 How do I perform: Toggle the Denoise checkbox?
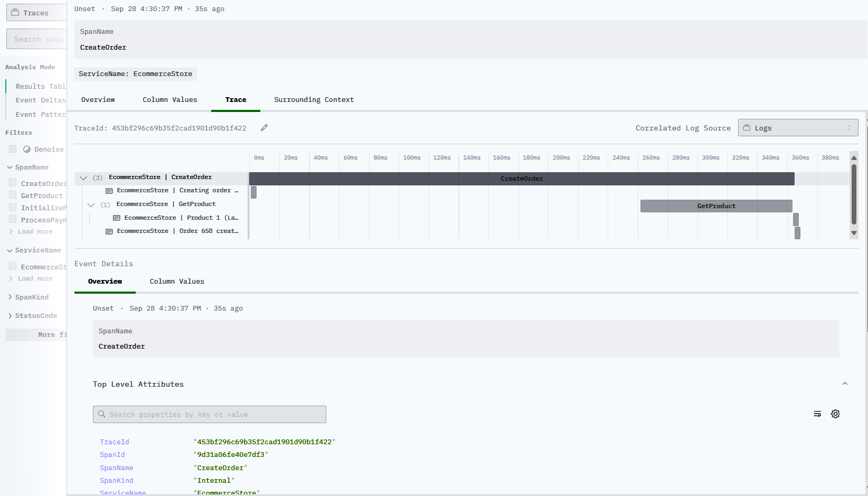(13, 149)
